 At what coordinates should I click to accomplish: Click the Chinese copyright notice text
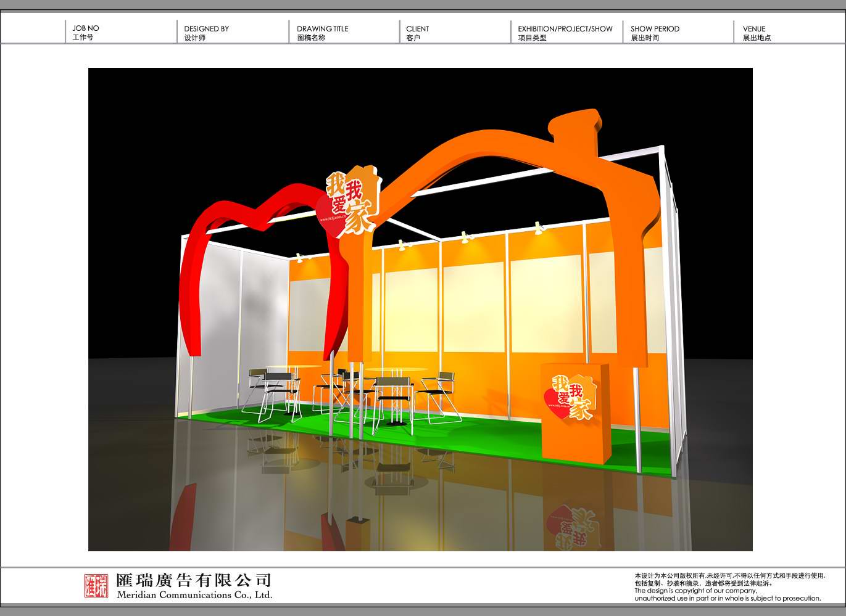pyautogui.click(x=729, y=579)
